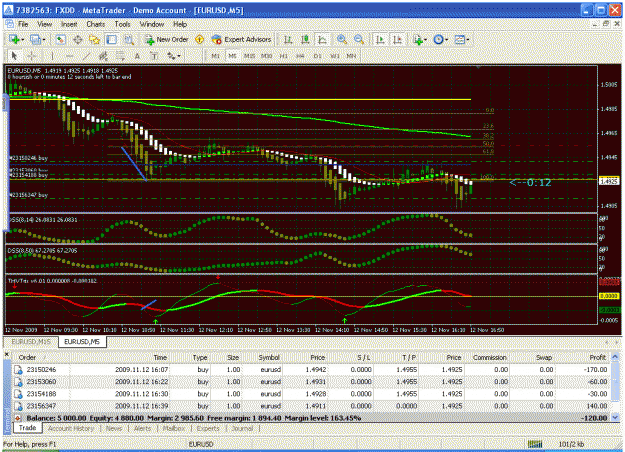Switch to the EURUSD,M15 chart tab
The image size is (625, 452).
coord(31,342)
